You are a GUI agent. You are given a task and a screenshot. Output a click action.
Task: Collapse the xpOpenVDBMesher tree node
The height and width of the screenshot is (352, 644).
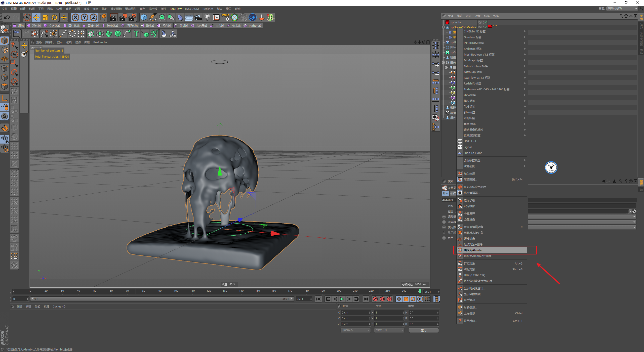[444, 27]
